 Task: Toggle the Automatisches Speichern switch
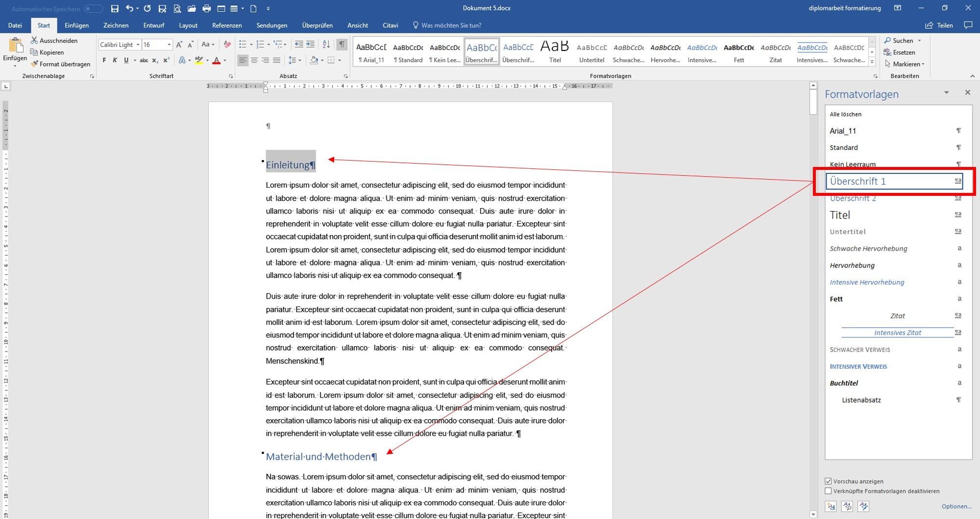click(93, 9)
